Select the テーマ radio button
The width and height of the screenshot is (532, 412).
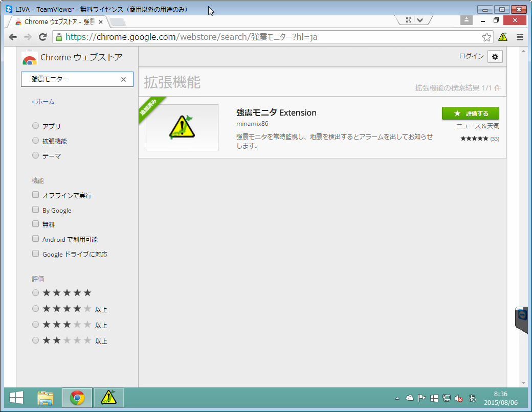point(35,155)
